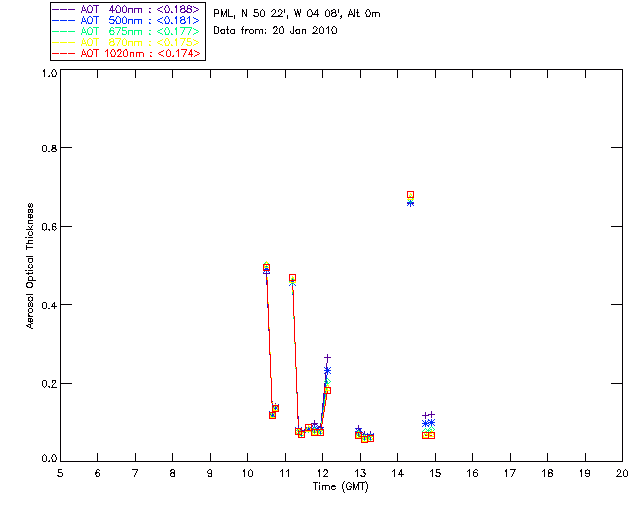Viewport: 640px width, 512px height.
Task: Click the blue asterisk marker atop the 12 GMT spike
Action: point(327,370)
